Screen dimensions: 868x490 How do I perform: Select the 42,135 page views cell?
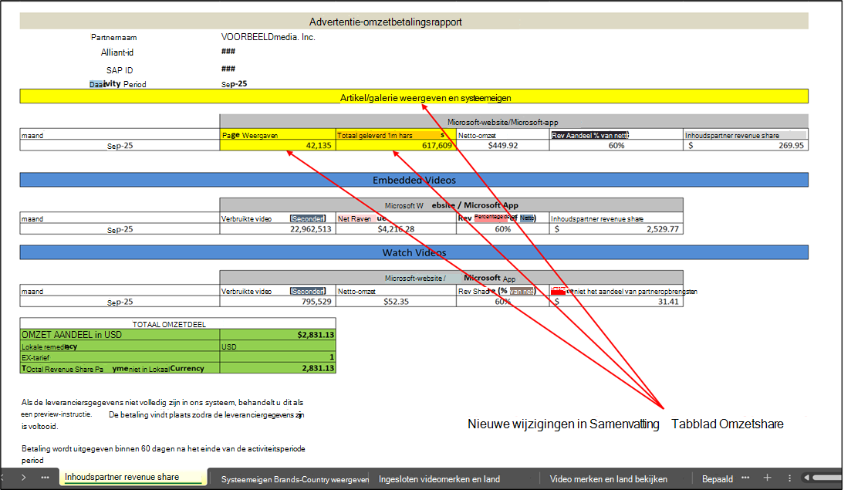click(x=277, y=145)
